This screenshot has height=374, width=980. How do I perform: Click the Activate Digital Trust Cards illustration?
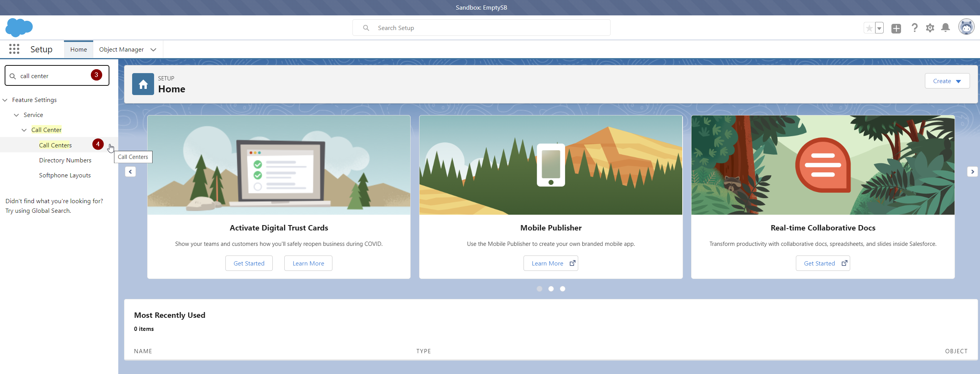click(x=279, y=165)
